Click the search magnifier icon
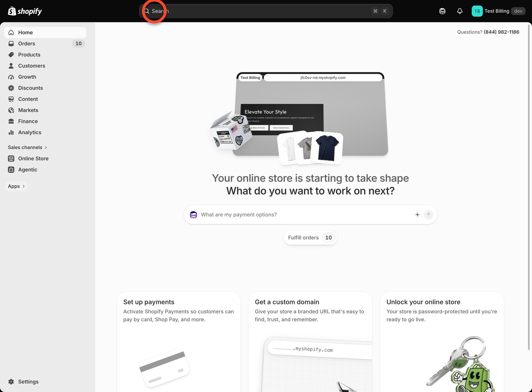 point(147,11)
